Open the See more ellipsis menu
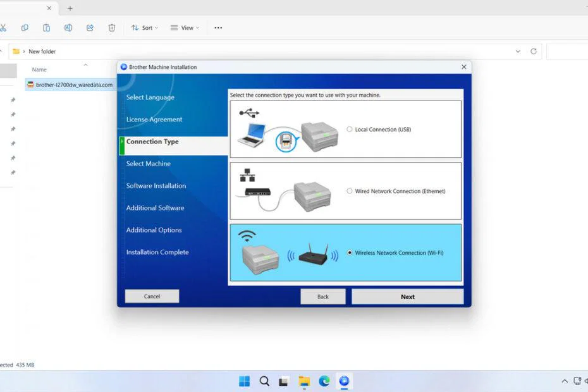This screenshot has height=392, width=588. (x=218, y=28)
